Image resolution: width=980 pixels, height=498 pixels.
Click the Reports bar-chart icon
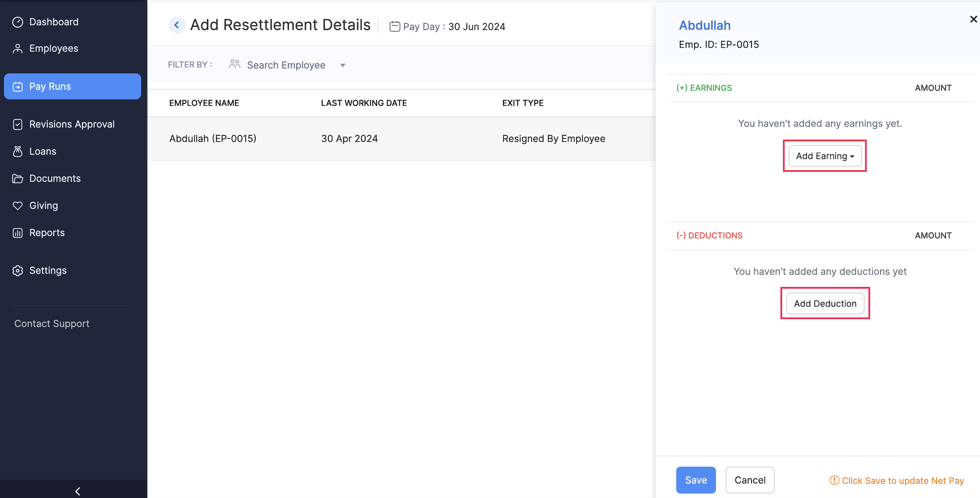tap(18, 232)
